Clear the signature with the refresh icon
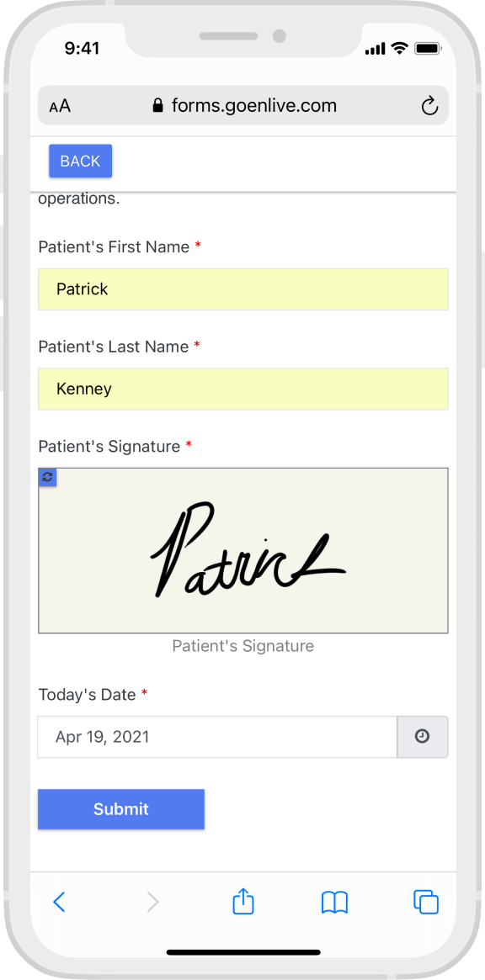Image resolution: width=485 pixels, height=980 pixels. click(x=47, y=477)
